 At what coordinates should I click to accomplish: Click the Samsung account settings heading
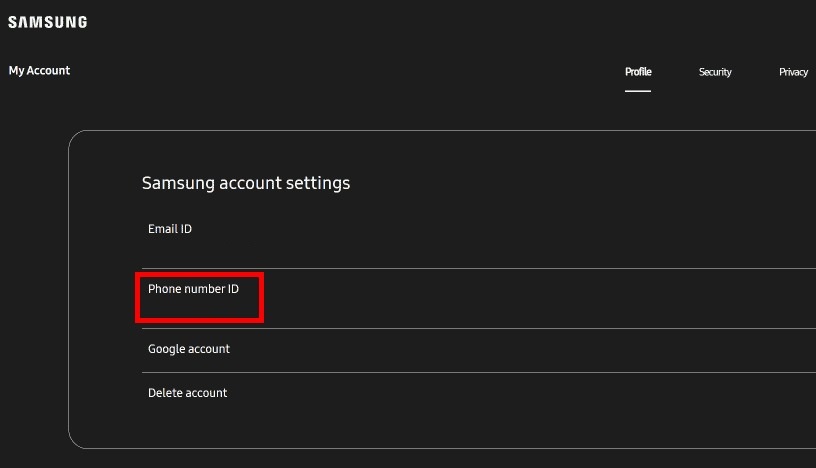[x=246, y=183]
